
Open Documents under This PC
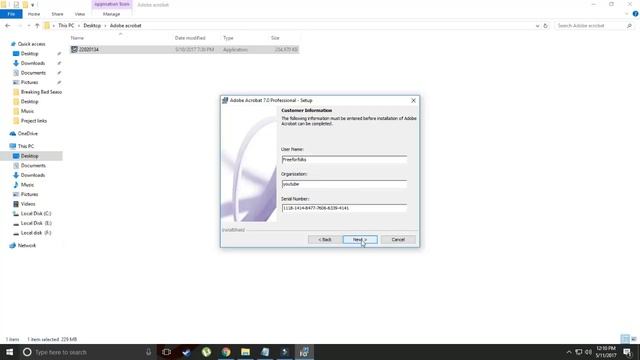point(33,166)
